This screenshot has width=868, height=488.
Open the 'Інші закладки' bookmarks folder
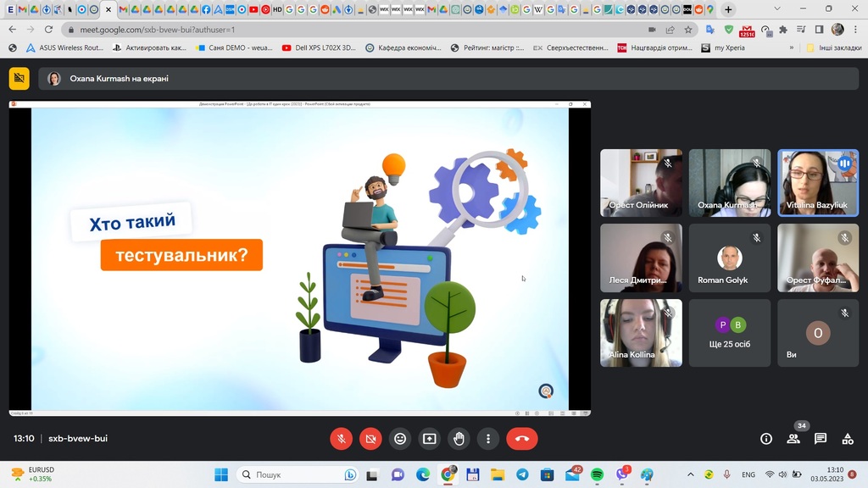(x=834, y=48)
